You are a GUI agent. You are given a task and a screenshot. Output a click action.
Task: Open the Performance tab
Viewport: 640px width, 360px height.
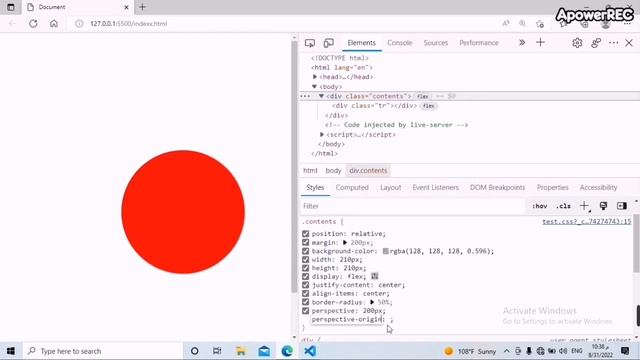point(479,43)
